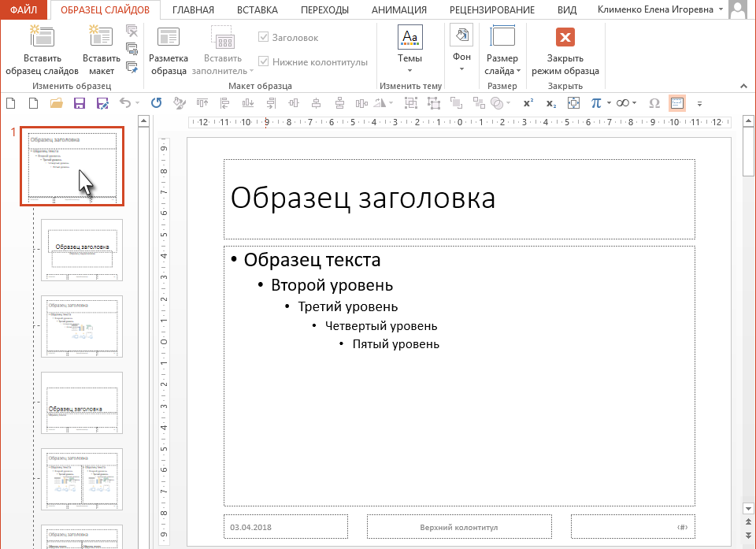Screen dimensions: 756x549
Task: Click the slide number ‹#› placeholder
Action: (x=633, y=527)
